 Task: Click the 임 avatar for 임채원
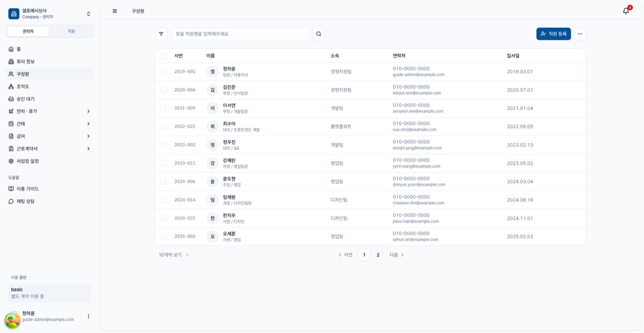[213, 200]
